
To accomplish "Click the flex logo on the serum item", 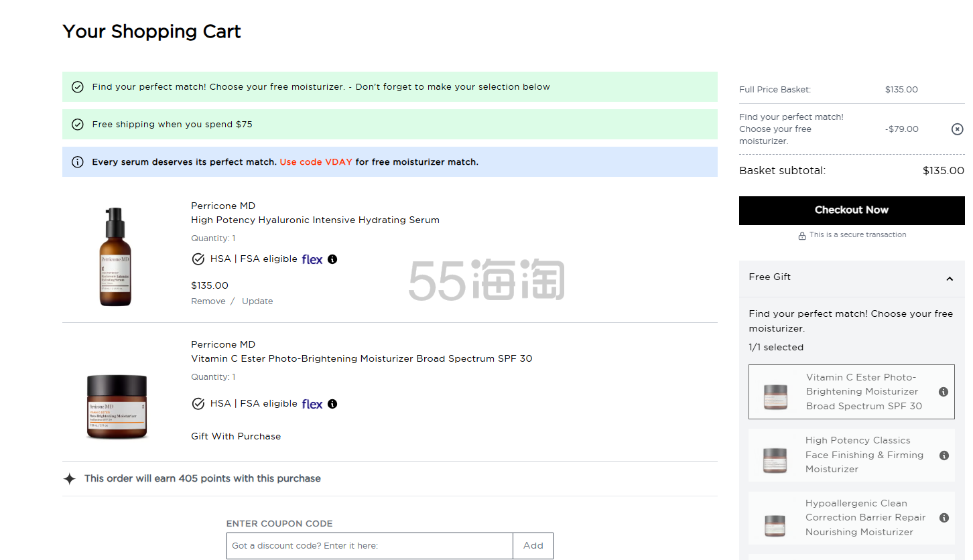I will click(x=312, y=259).
